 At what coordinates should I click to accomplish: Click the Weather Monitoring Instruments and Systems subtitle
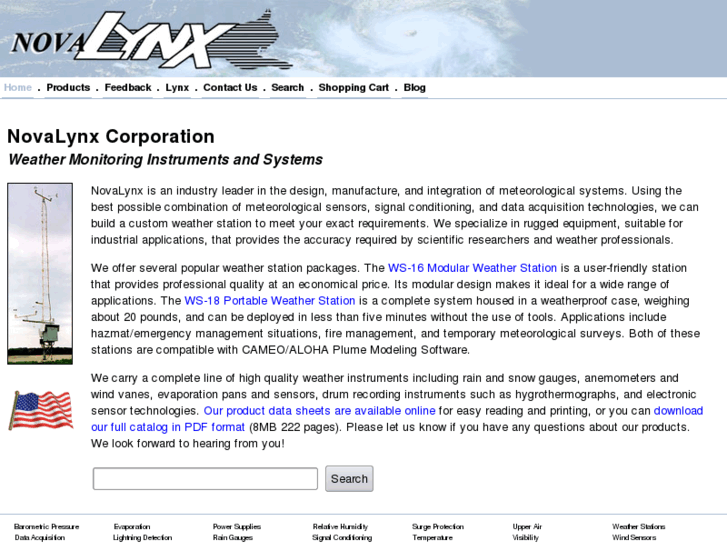[x=166, y=160]
